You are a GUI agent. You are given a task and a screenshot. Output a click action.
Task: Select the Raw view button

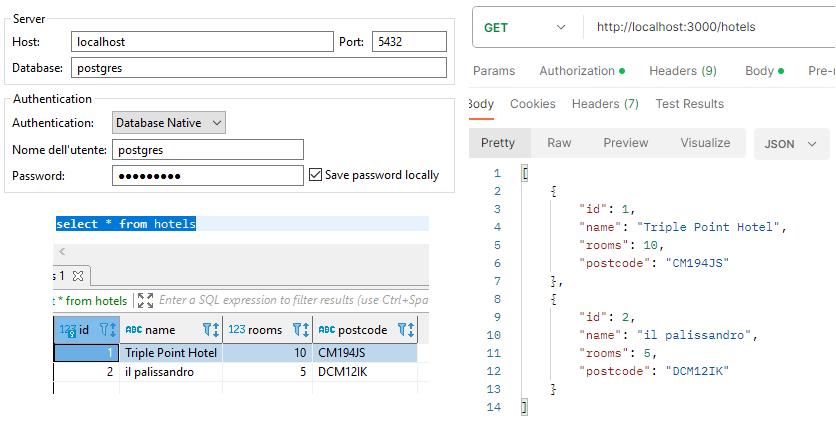point(559,143)
